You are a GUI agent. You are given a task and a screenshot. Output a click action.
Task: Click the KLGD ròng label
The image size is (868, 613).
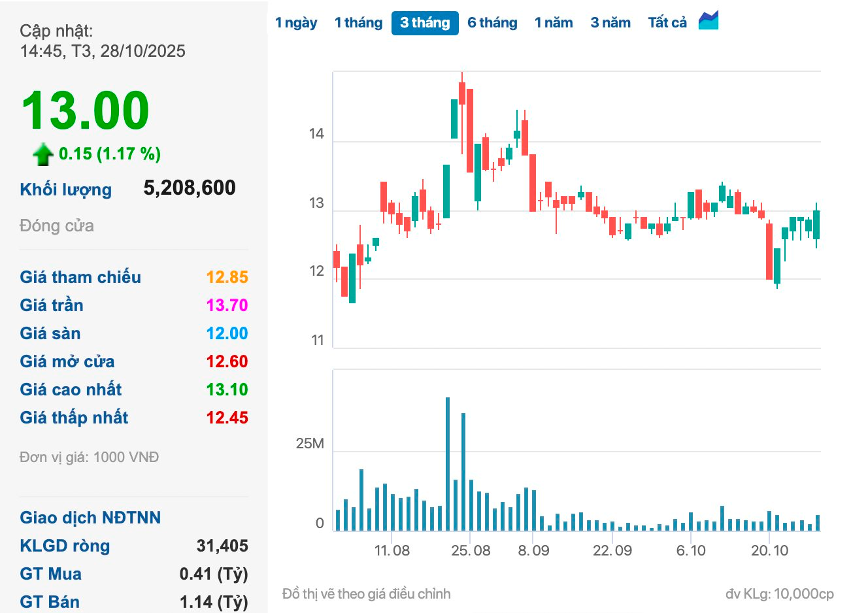pyautogui.click(x=65, y=546)
